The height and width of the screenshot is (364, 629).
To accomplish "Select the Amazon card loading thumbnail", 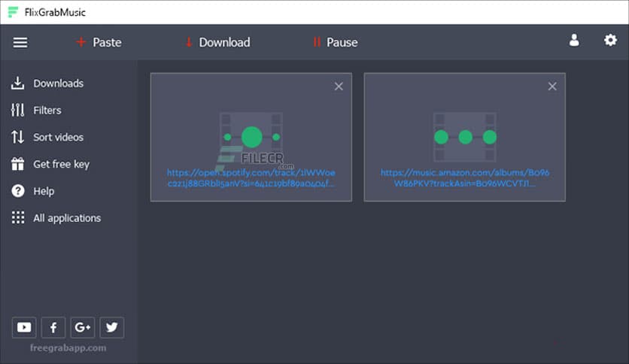I will 465,137.
